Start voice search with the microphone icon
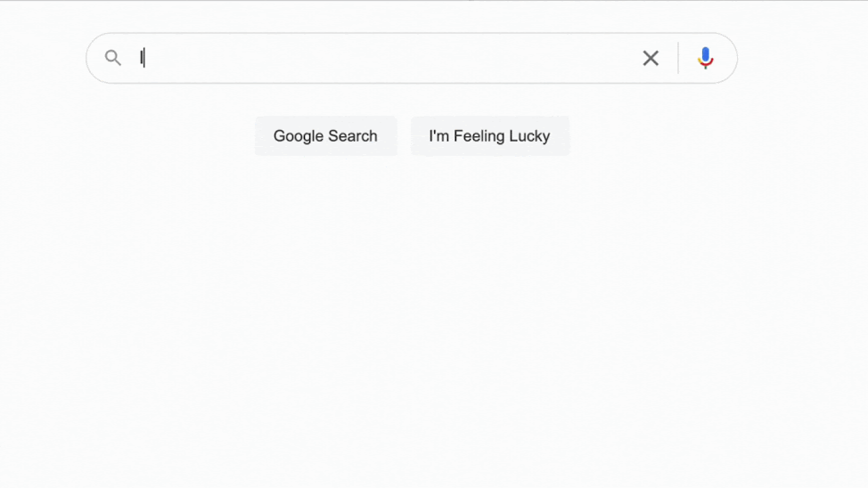Viewport: 868px width, 488px height. (705, 59)
